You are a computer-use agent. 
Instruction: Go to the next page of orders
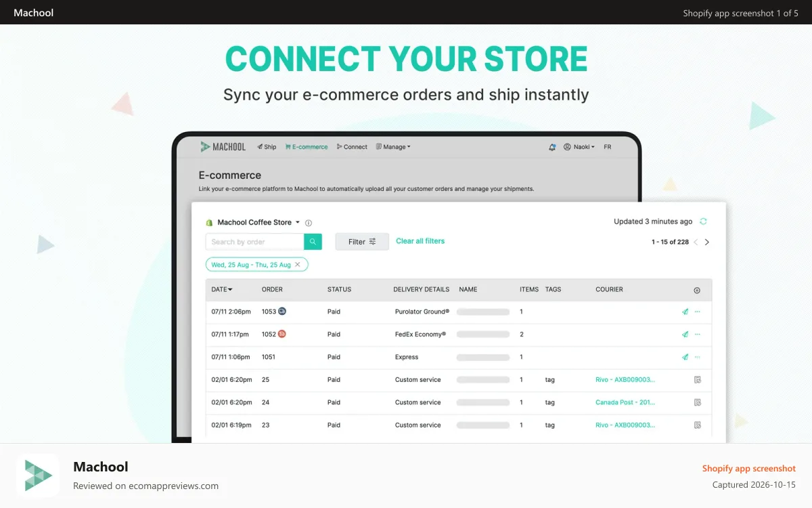(x=707, y=242)
